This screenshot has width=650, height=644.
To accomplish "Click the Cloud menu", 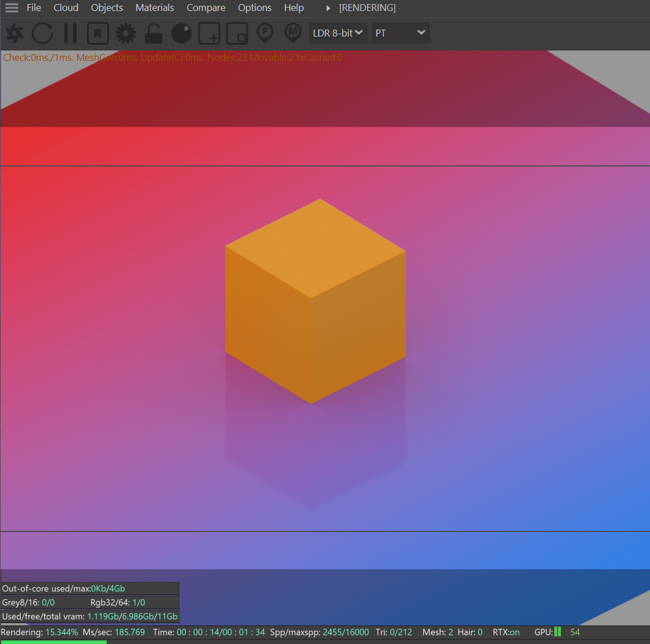I will [x=66, y=8].
